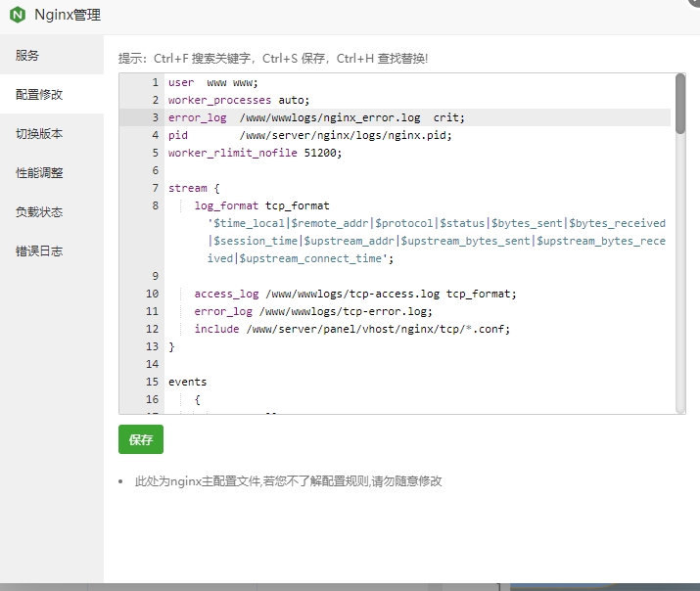Click the 'worker_rlimit_nofile 51200;' line
The image size is (700, 591).
point(255,153)
